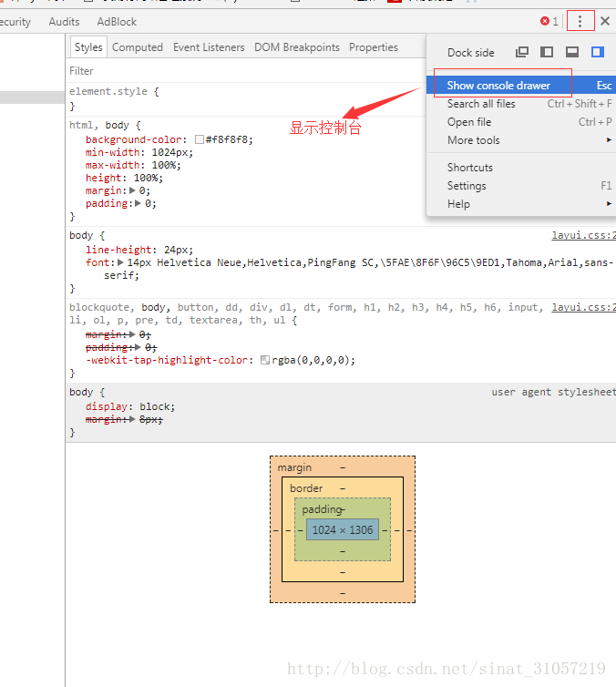Viewport: 616px width, 687px height.
Task: Open the rgba(0,0,0,0) color swatch
Action: [264, 360]
